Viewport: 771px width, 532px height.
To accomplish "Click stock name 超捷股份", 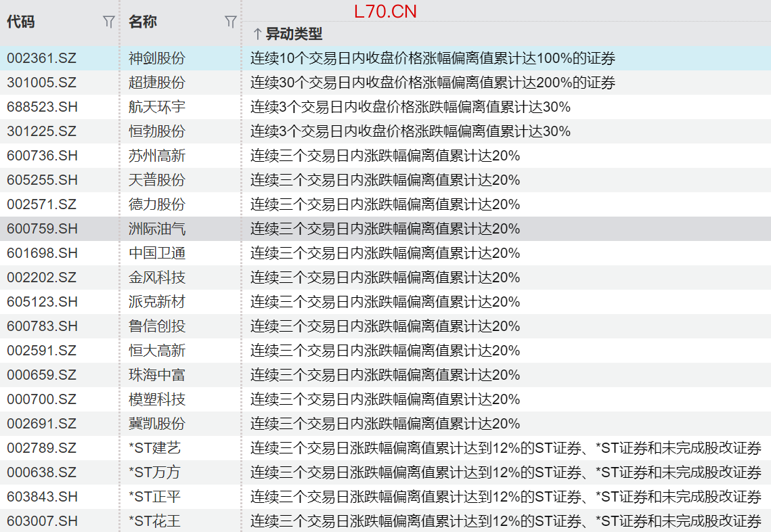I will [157, 83].
